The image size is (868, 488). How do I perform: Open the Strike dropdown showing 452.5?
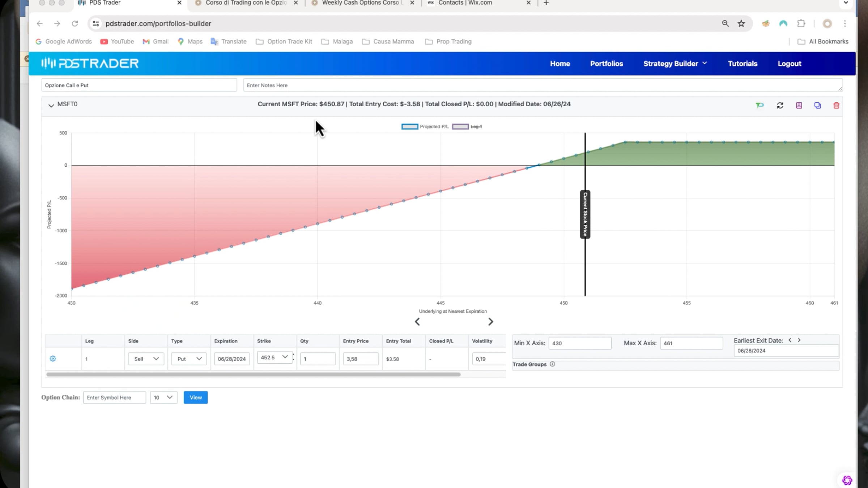pyautogui.click(x=275, y=357)
